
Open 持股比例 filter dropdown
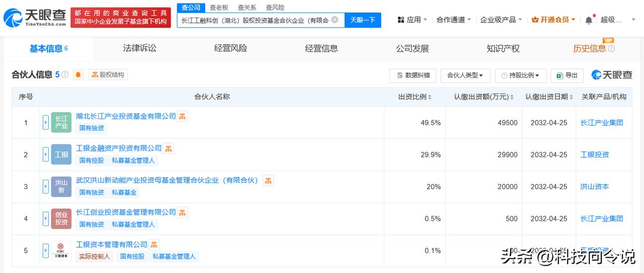[x=521, y=75]
